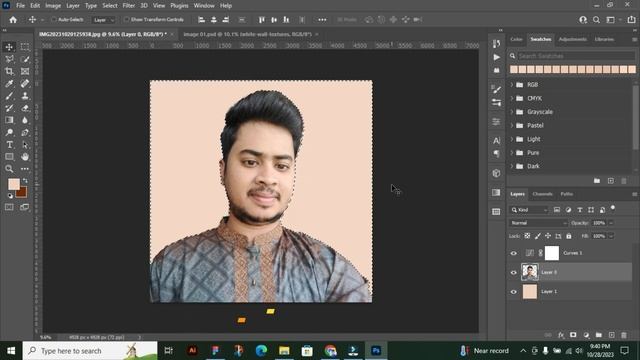Select the Blur tool
Image resolution: width=640 pixels, height=360 pixels.
click(25, 120)
